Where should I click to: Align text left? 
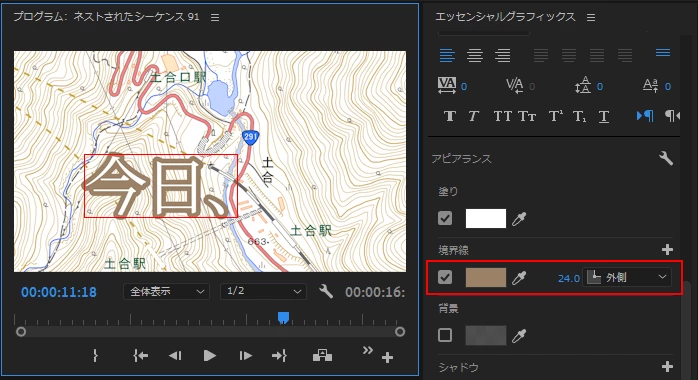click(x=447, y=56)
